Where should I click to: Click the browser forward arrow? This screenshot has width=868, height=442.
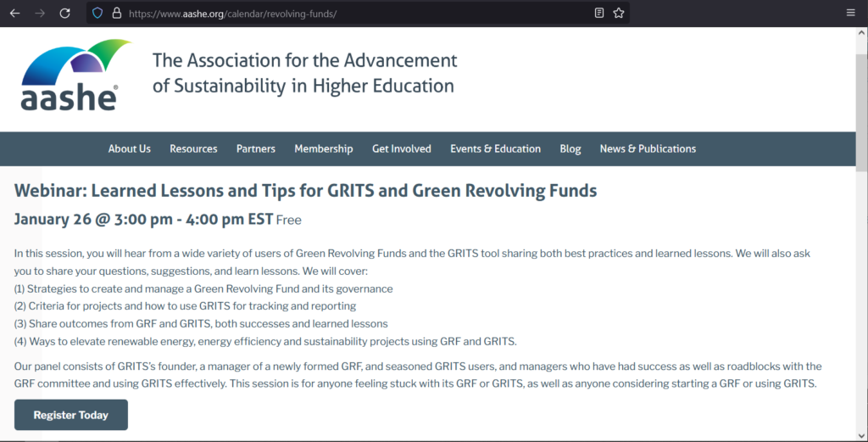pos(40,14)
